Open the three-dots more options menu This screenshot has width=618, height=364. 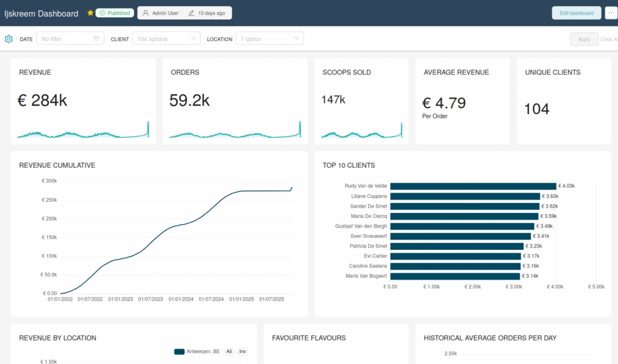610,13
